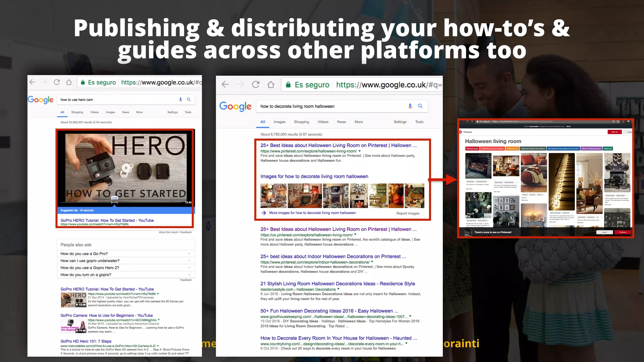Click 'Report images' link
644x362 pixels.
pos(408,213)
